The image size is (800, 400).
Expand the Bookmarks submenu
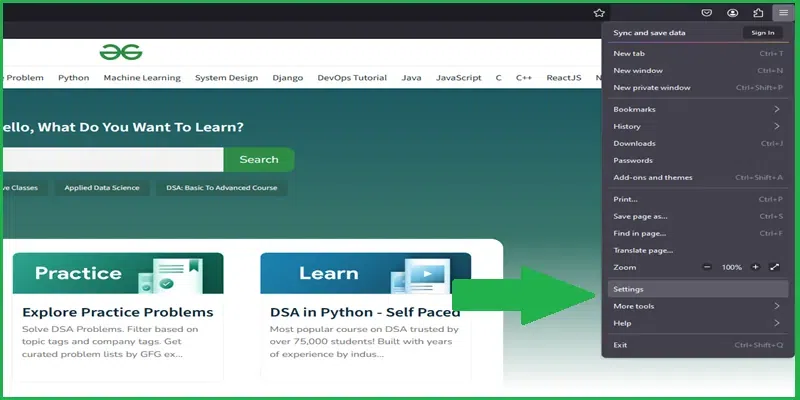point(697,109)
